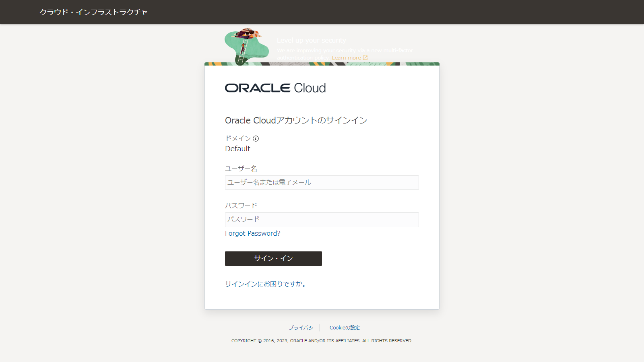644x362 pixels.
Task: Click the クラウド・インフラストラクチャ header title
Action: (x=94, y=12)
